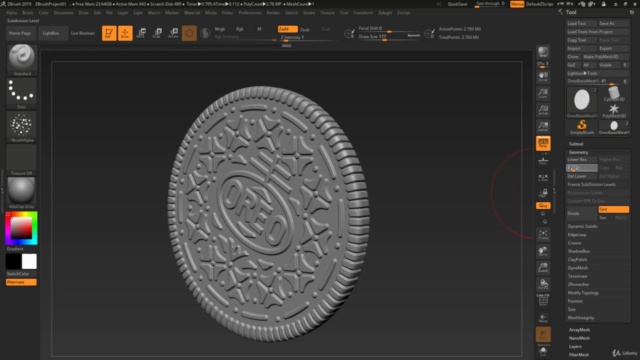The image size is (640, 360).
Task: Toggle L.Sym local symmetry
Action: (x=543, y=178)
